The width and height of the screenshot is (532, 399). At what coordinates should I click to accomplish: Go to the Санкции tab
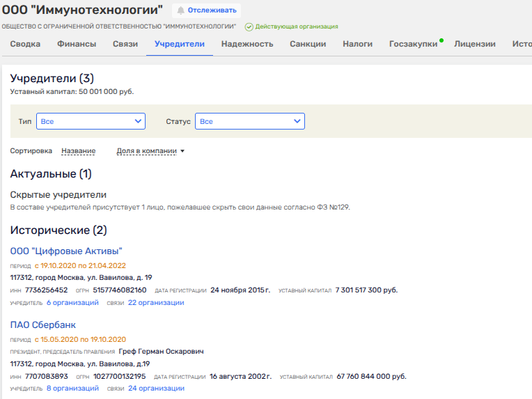click(308, 44)
